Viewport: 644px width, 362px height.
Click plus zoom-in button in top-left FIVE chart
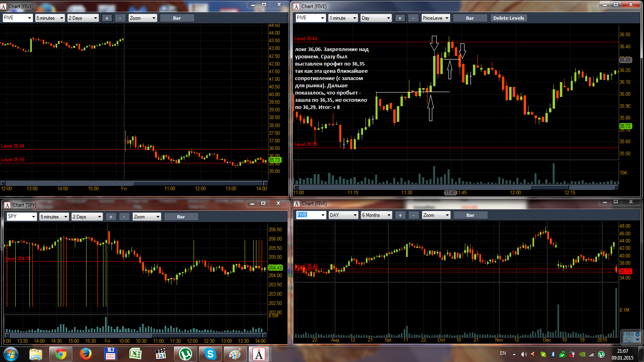pos(107,18)
